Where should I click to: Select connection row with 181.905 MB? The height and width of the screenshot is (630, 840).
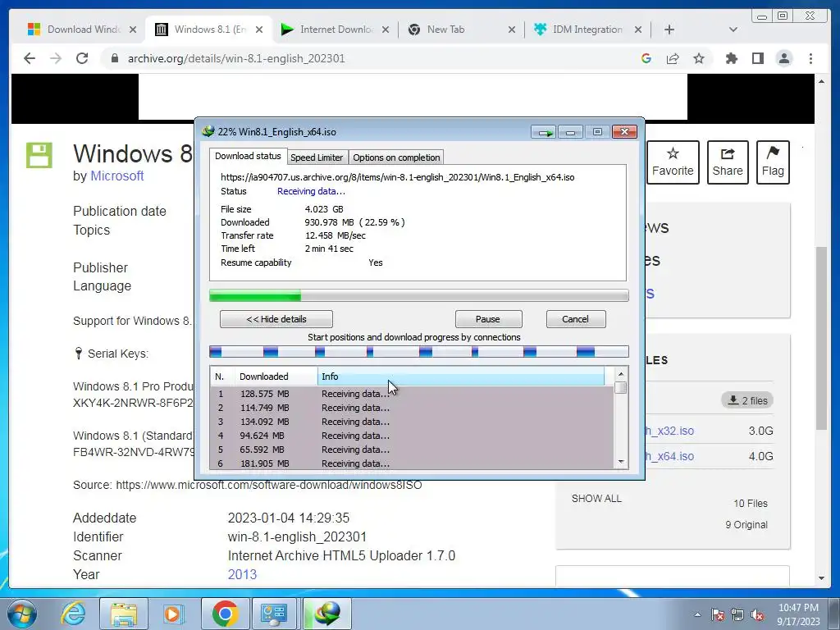[x=412, y=463]
